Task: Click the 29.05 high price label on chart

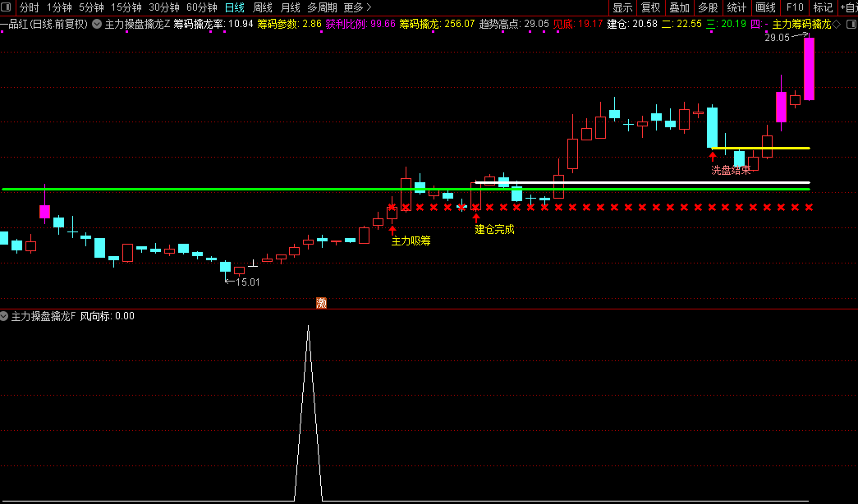Action: pyautogui.click(x=777, y=38)
